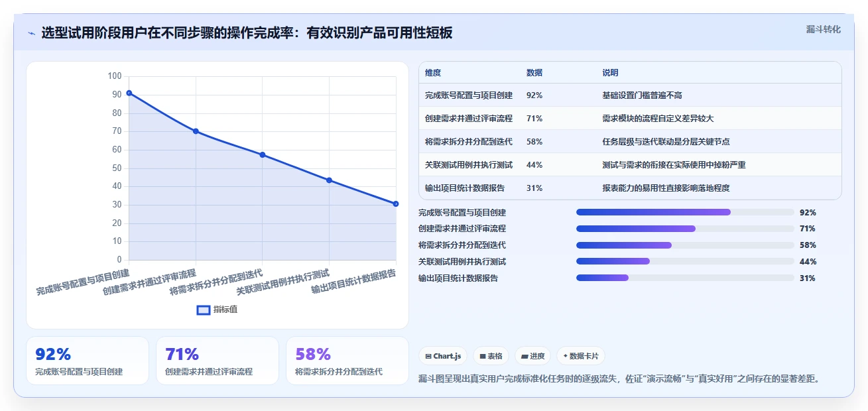Open the 92% stat card
This screenshot has height=411, width=868.
(88, 361)
